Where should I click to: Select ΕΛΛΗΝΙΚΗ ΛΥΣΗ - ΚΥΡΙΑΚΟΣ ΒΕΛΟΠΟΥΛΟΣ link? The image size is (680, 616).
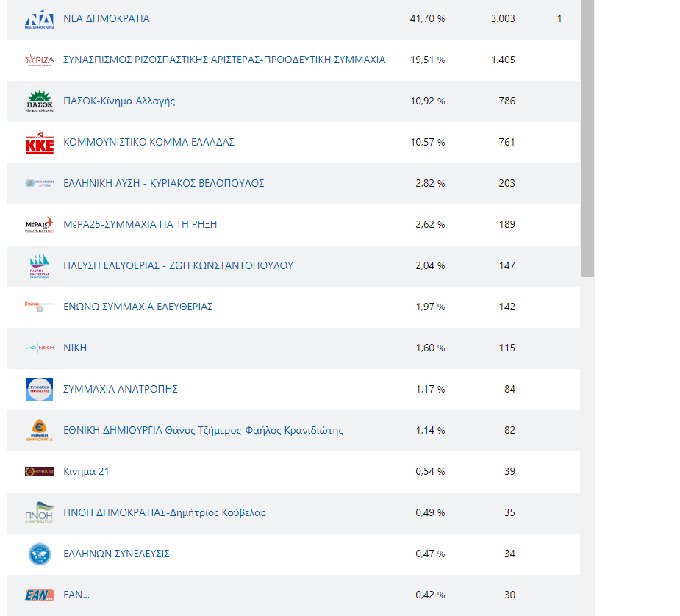pos(164,183)
